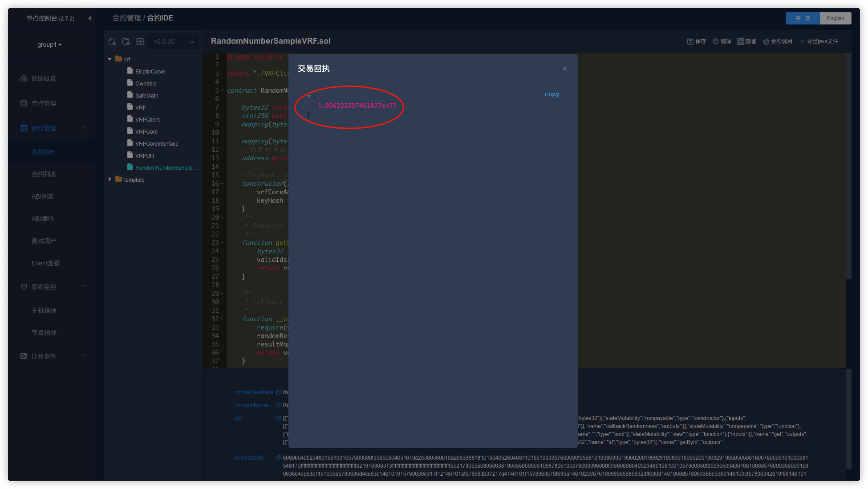
Task: Open RandomNumberSample file in tree
Action: click(x=166, y=168)
